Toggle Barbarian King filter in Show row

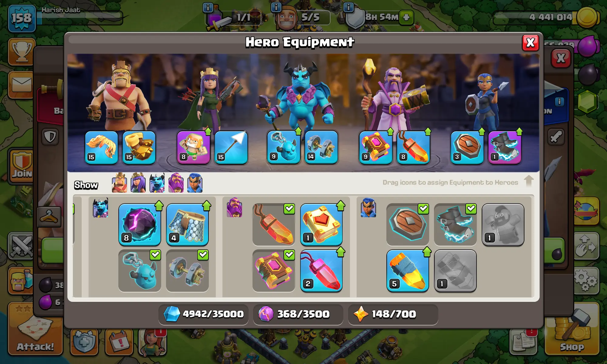pos(119,183)
